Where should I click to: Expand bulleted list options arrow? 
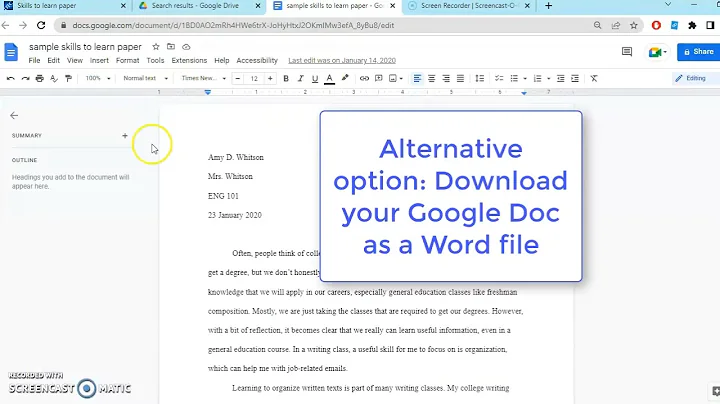[525, 79]
